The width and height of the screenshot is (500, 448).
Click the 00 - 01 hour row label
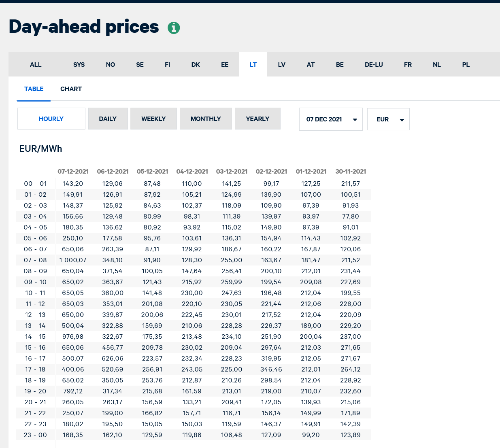(x=35, y=184)
